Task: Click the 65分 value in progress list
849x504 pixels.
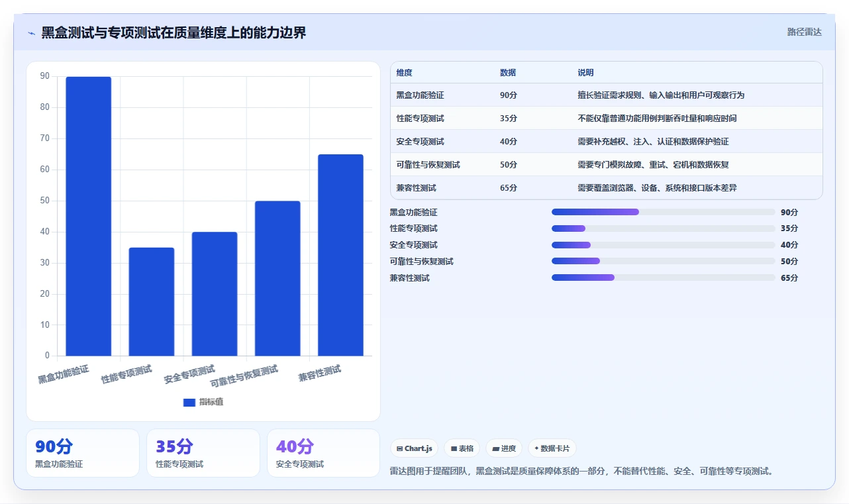Action: 789,278
